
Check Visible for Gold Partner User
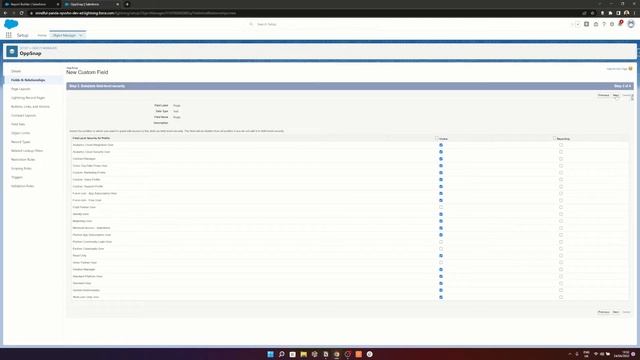click(x=441, y=207)
